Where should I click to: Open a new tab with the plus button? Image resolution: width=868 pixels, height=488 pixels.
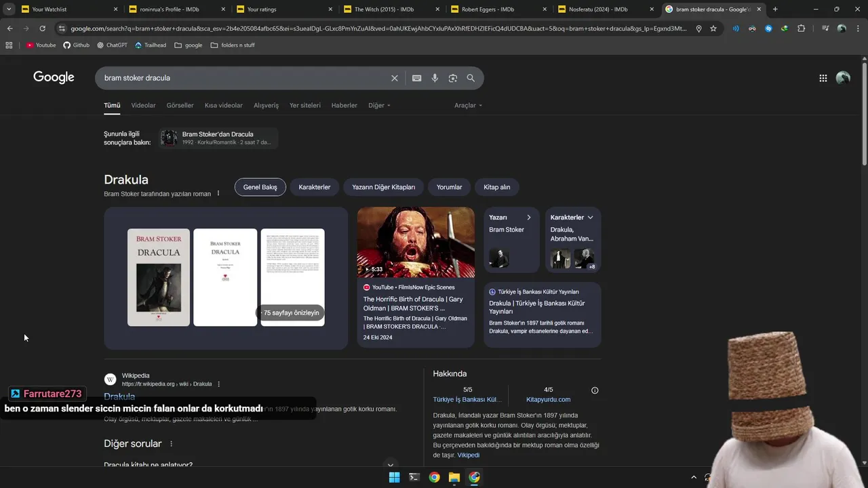click(775, 9)
